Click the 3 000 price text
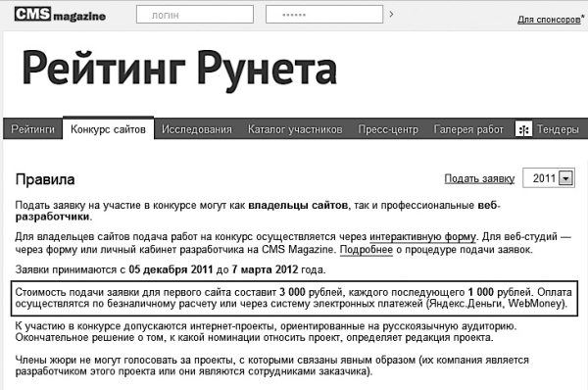Image resolution: width=588 pixels, height=390 pixels. 292,292
